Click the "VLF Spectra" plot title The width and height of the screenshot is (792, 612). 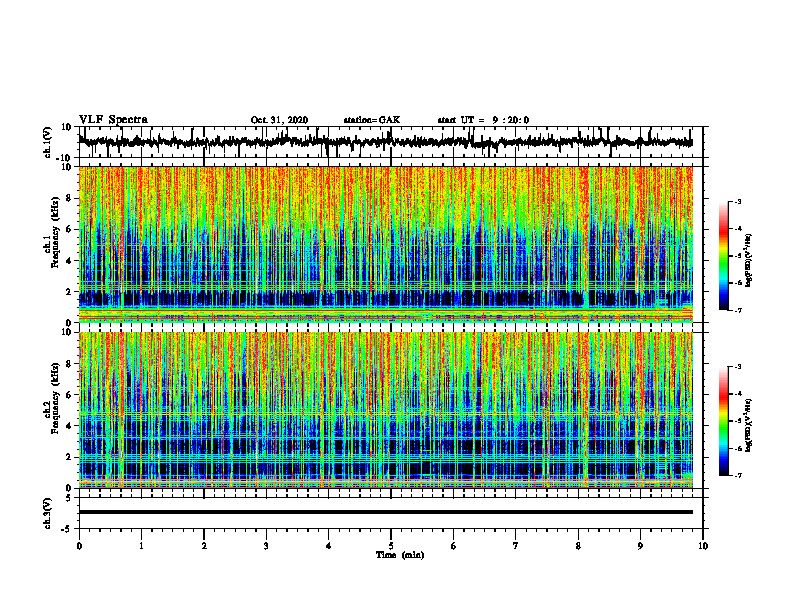coord(113,120)
